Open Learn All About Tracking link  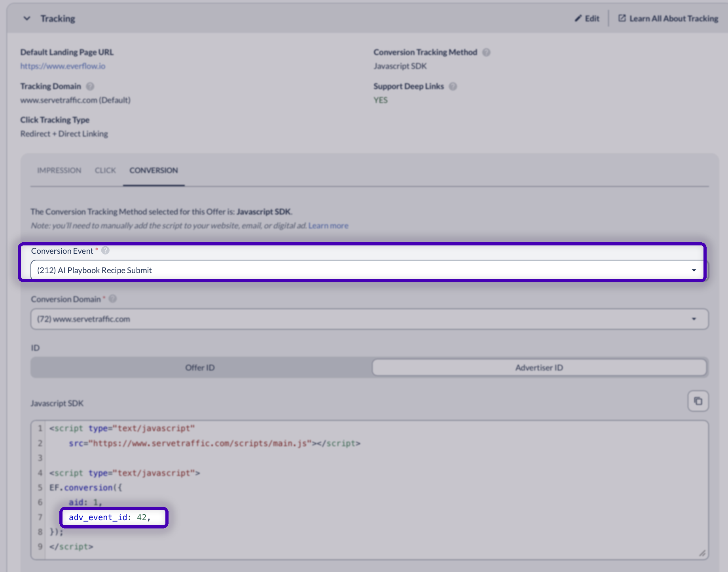[x=668, y=19]
